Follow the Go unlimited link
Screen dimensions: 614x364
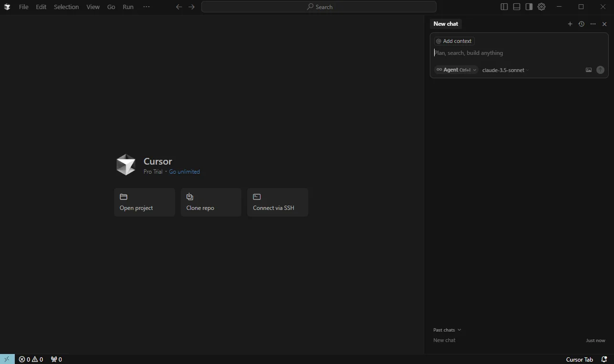click(184, 172)
